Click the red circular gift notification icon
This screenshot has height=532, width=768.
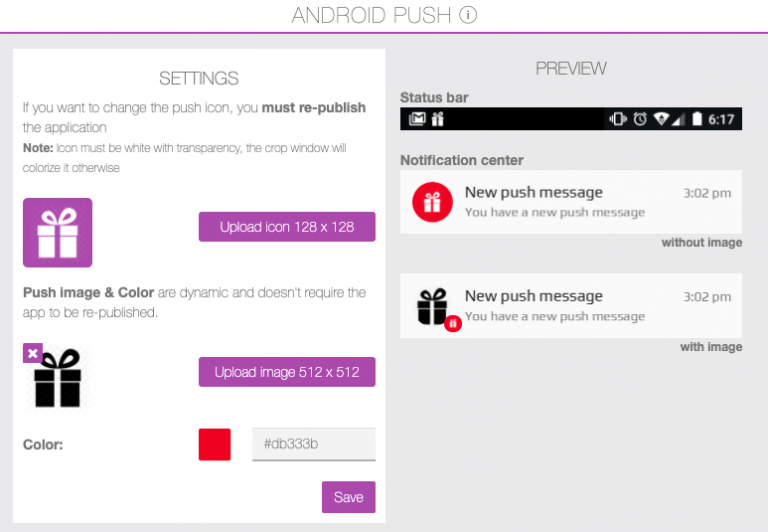432,202
